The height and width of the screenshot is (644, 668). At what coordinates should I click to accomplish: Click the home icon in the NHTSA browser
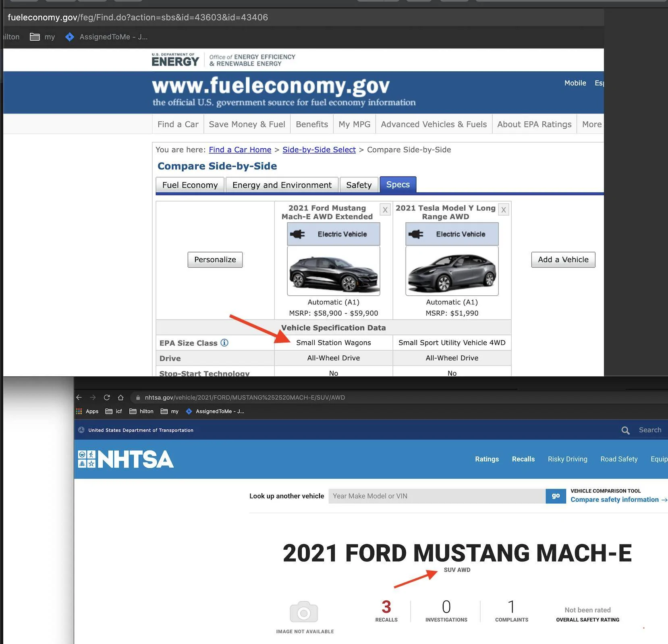click(x=120, y=397)
